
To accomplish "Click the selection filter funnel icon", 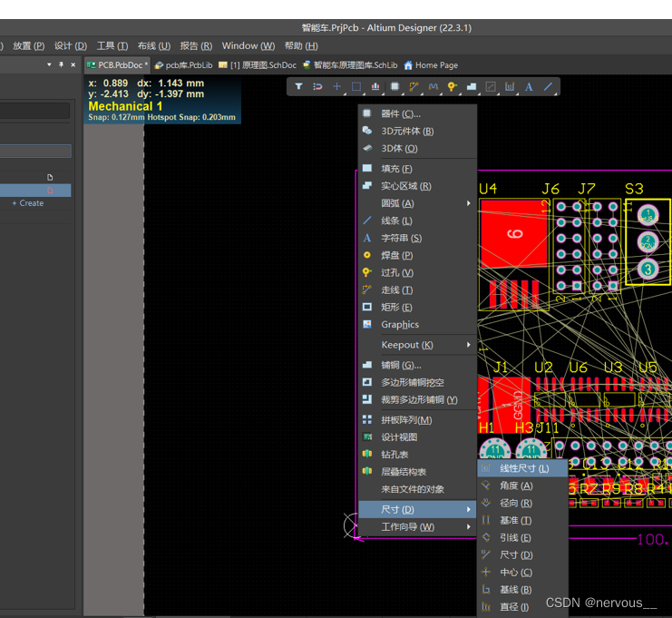I will pyautogui.click(x=298, y=87).
